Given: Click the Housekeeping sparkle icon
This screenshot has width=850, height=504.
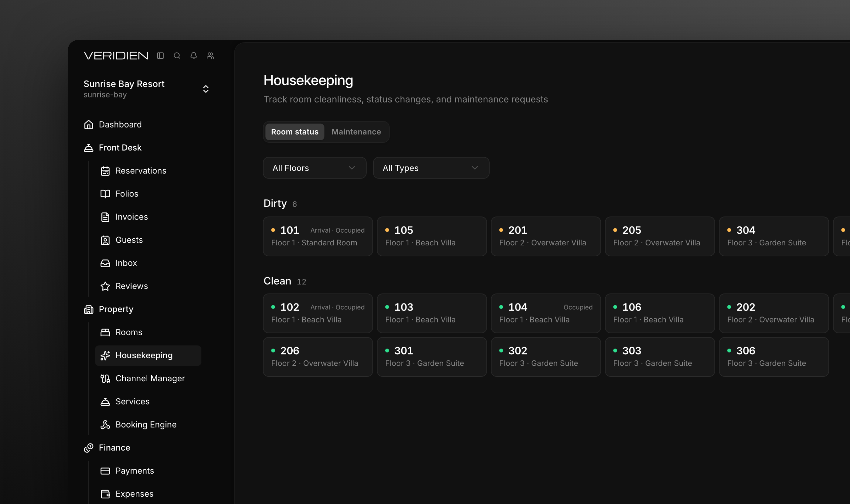Looking at the screenshot, I should 105,356.
